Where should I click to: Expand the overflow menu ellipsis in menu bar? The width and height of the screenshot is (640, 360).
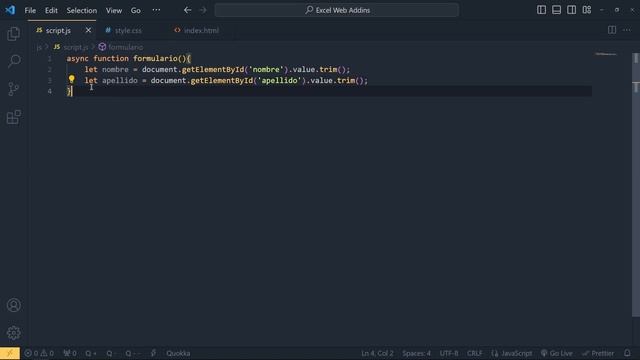tap(156, 10)
